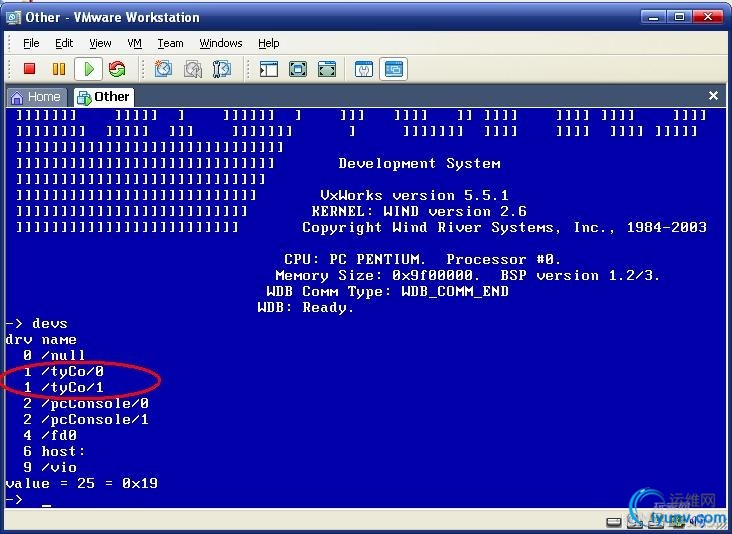Close the VMware Workstation window

708,17
